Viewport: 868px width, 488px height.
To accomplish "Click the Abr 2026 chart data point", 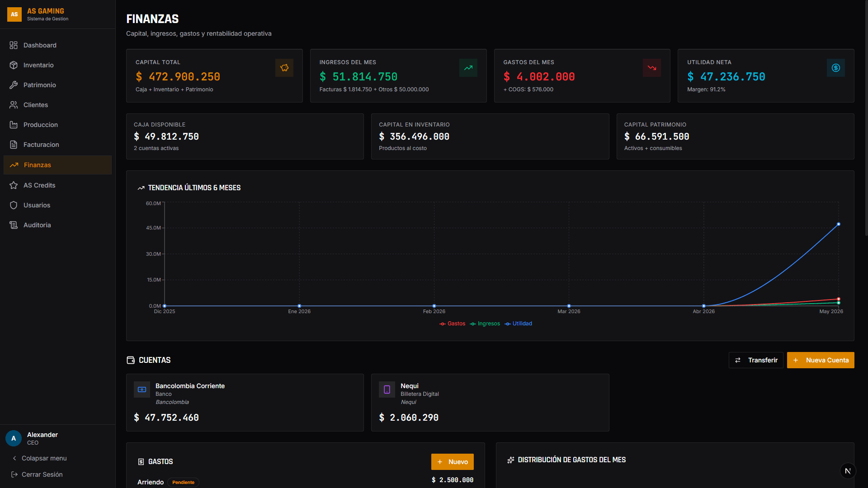I will pos(704,306).
